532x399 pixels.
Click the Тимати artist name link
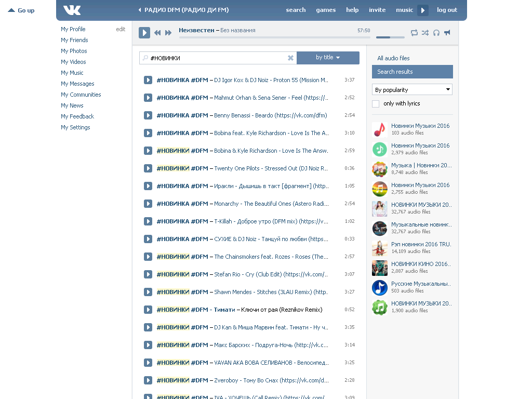[x=224, y=310]
